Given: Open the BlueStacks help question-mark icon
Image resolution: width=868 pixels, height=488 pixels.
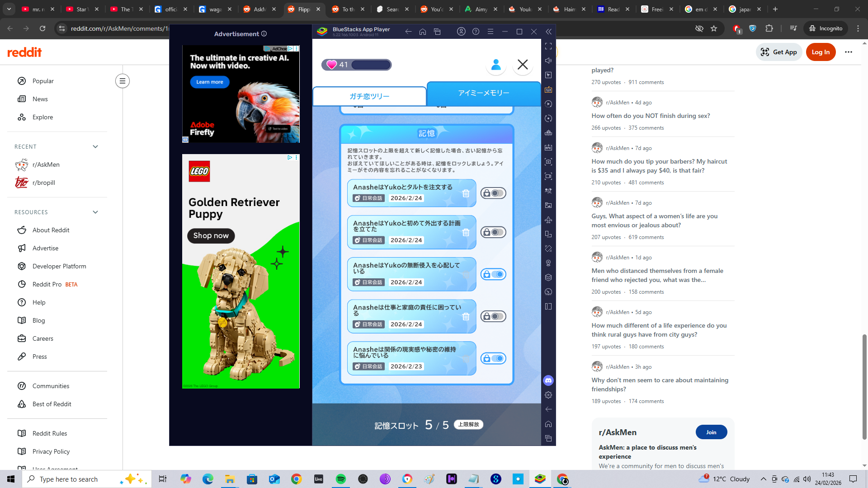Looking at the screenshot, I should coord(476,32).
